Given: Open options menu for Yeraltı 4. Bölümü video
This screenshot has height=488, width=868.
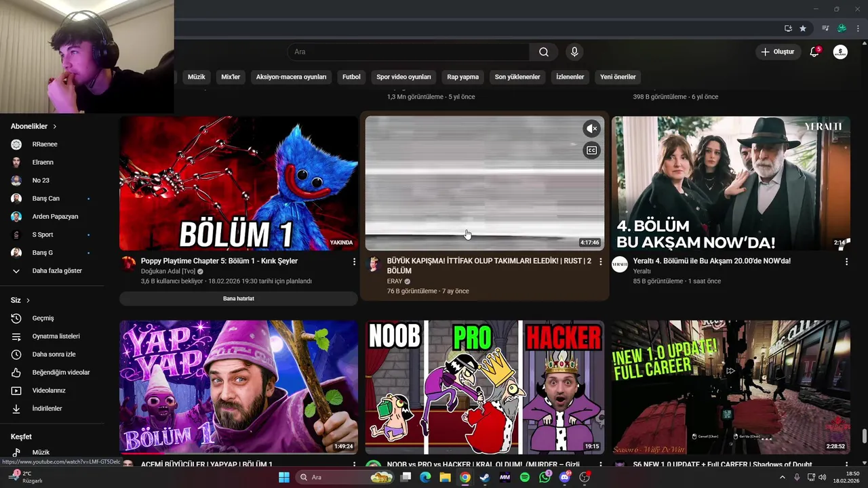Looking at the screenshot, I should point(846,262).
